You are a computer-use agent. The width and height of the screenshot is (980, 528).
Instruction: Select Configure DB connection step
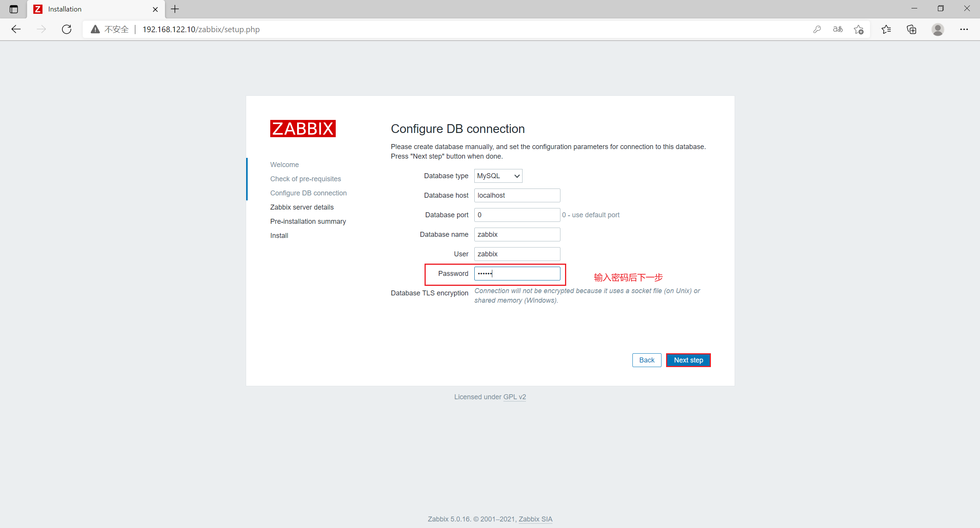pyautogui.click(x=309, y=193)
